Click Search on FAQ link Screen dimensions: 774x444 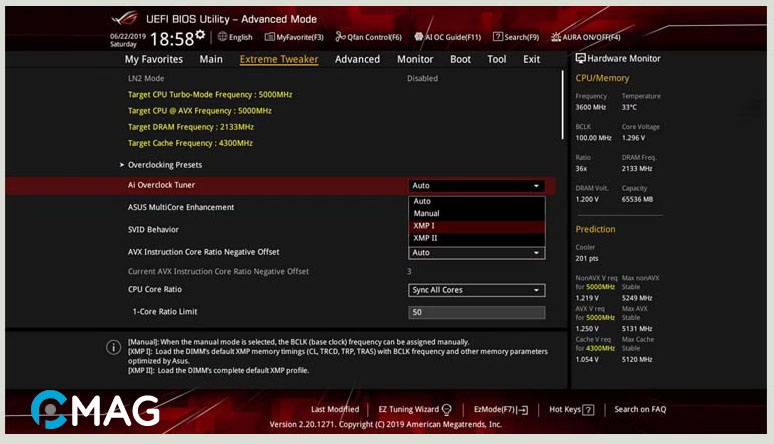640,409
